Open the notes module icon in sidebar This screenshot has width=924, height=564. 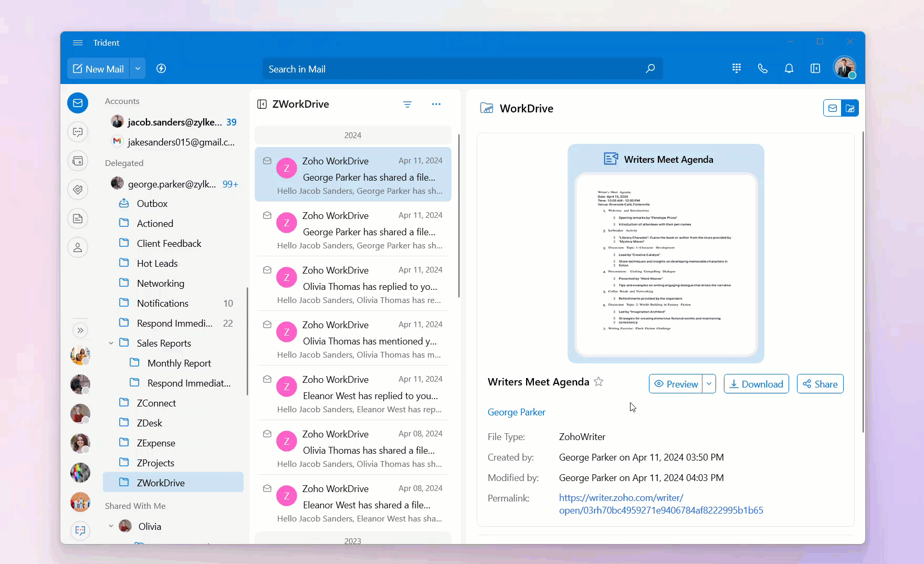pyautogui.click(x=78, y=218)
